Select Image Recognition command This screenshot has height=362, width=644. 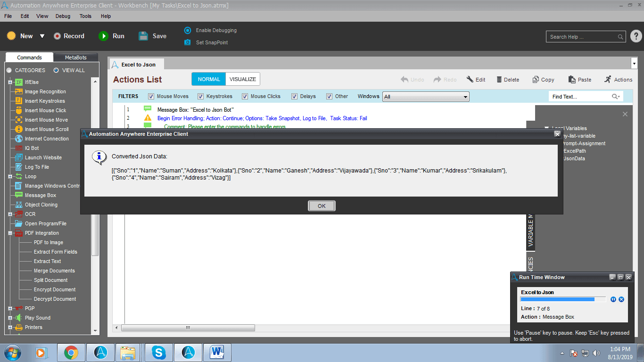45,91
